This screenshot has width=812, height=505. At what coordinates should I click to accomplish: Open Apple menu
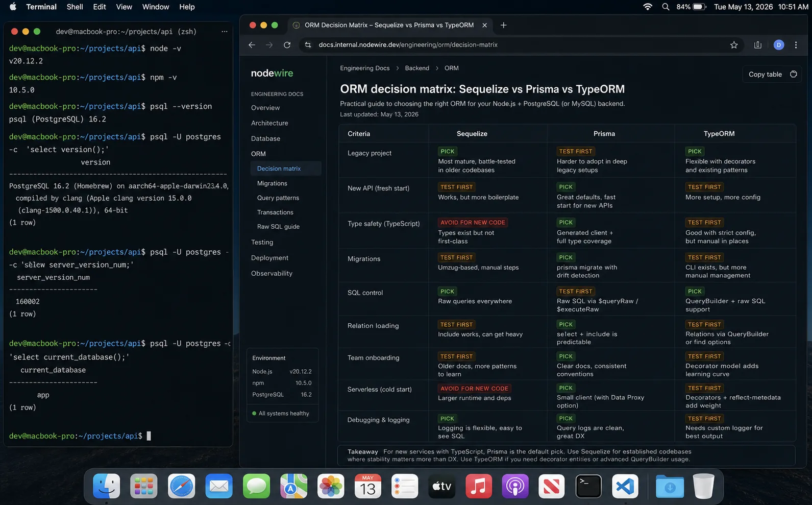click(13, 7)
